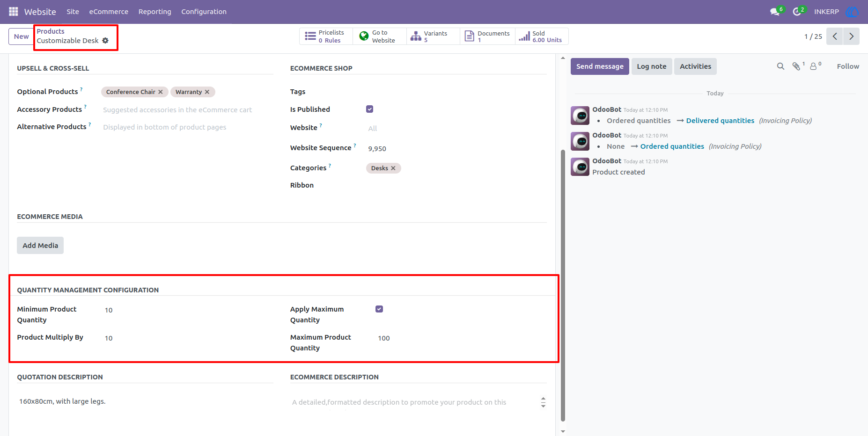Click the form's vertical scrollbar
This screenshot has width=868, height=436.
[x=563, y=285]
